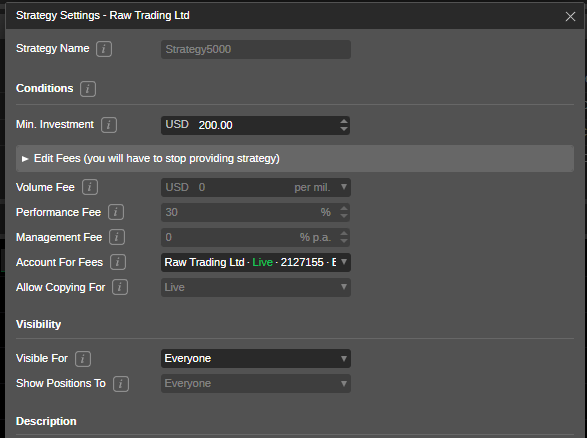
Task: Show info for Show Positions To
Action: (x=121, y=384)
